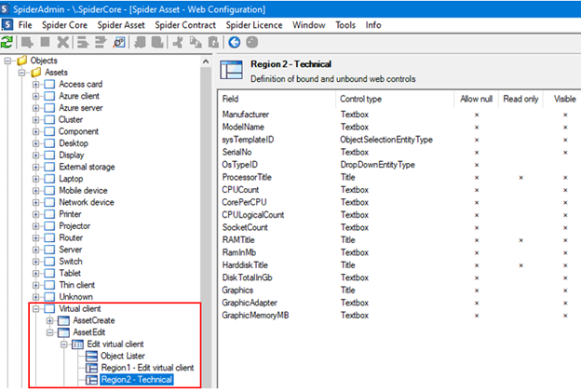The image size is (581, 392).
Task: Click the Delete X toolbar icon
Action: [x=63, y=43]
